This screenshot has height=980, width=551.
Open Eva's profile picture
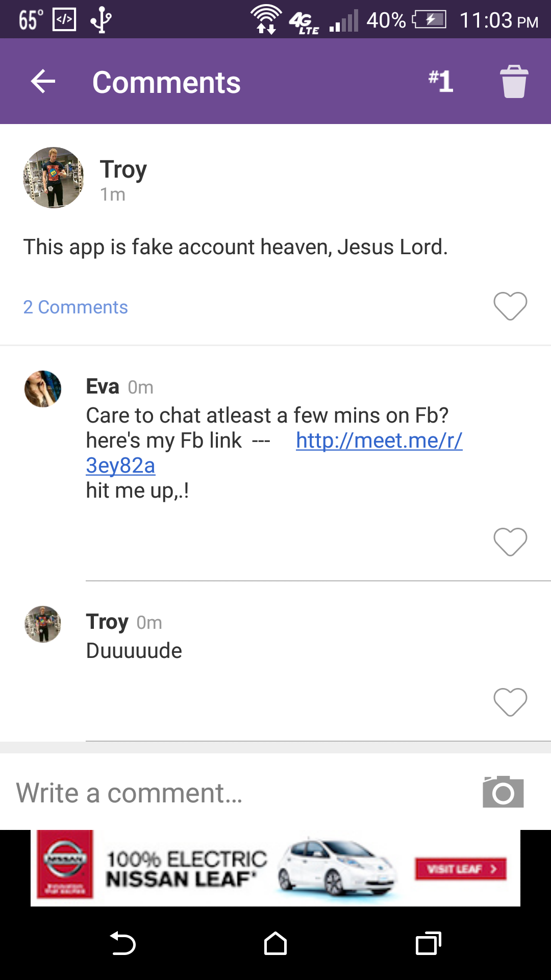pos(43,389)
